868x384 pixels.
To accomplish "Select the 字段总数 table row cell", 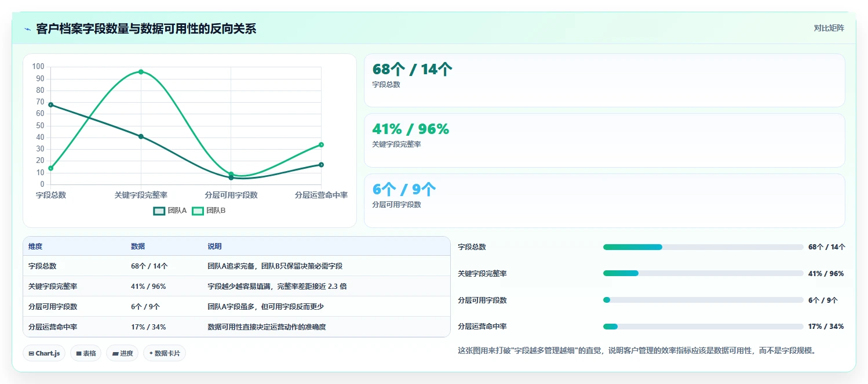I will [x=42, y=266].
